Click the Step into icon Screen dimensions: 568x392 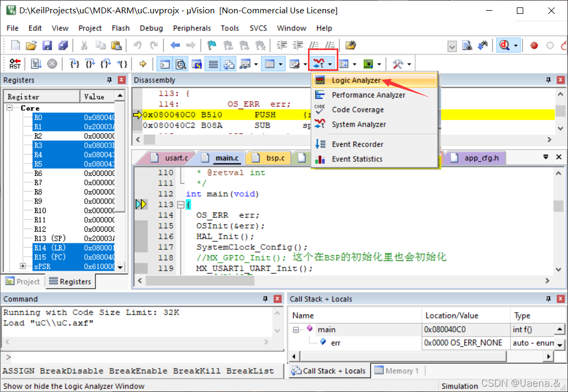pos(74,64)
